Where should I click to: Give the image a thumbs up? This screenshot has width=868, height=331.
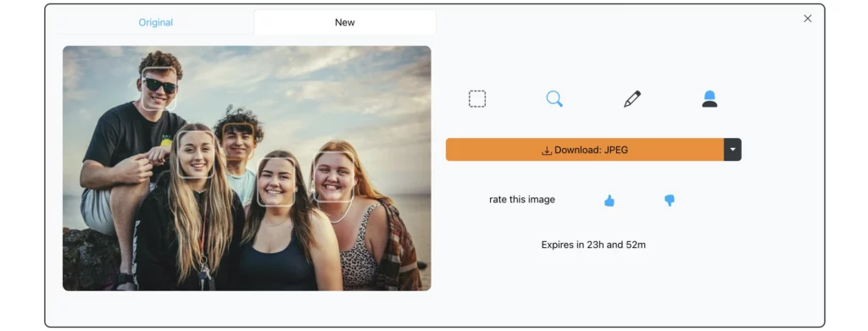[609, 201]
